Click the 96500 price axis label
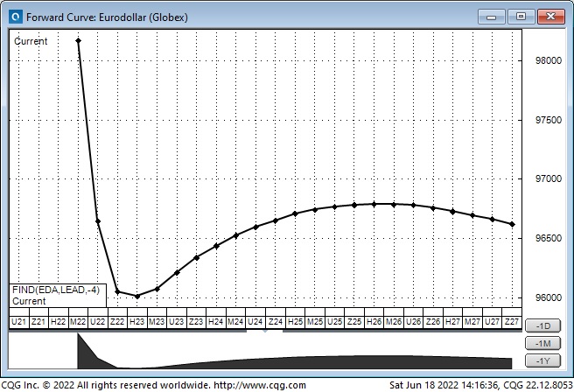The width and height of the screenshot is (574, 392). pyautogui.click(x=548, y=238)
